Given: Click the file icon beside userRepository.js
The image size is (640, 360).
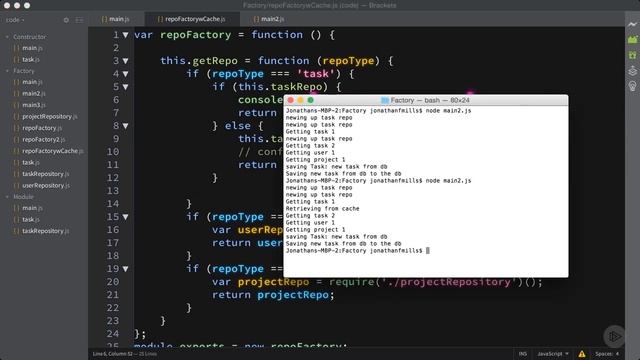Looking at the screenshot, I should tap(16, 185).
